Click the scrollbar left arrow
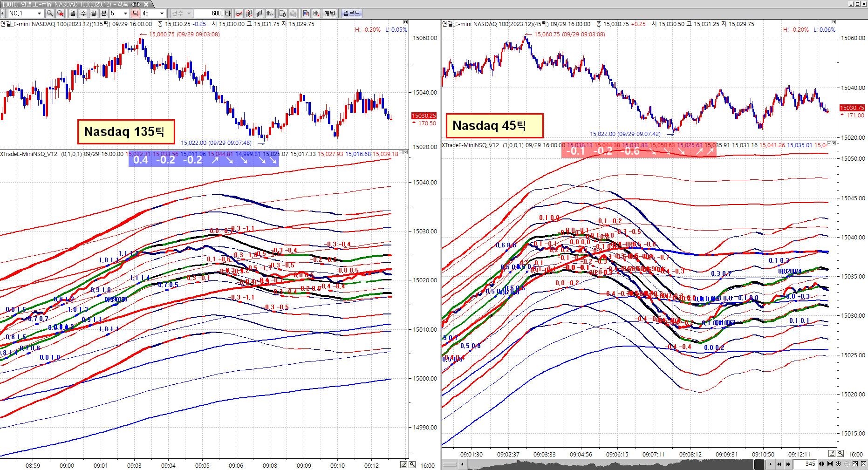The height and width of the screenshot is (470, 868). tap(462, 464)
